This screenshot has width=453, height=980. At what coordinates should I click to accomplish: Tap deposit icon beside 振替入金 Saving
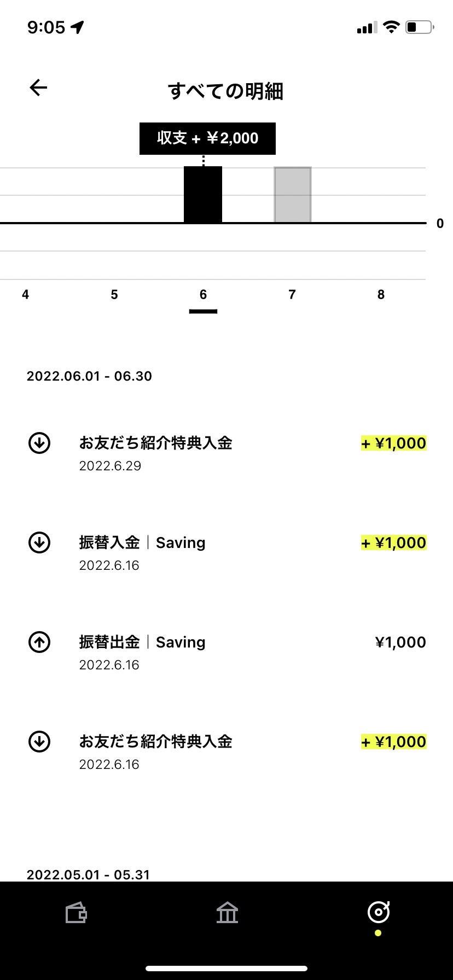39,542
